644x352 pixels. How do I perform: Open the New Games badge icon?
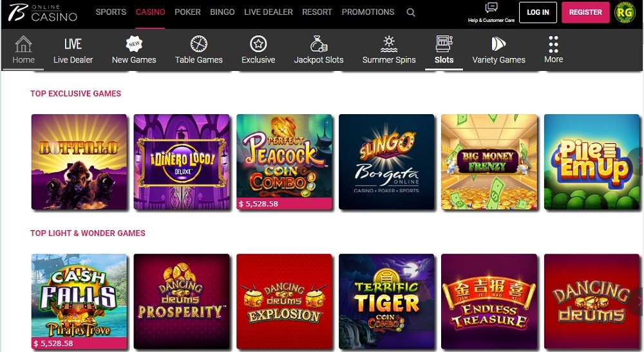tap(134, 44)
